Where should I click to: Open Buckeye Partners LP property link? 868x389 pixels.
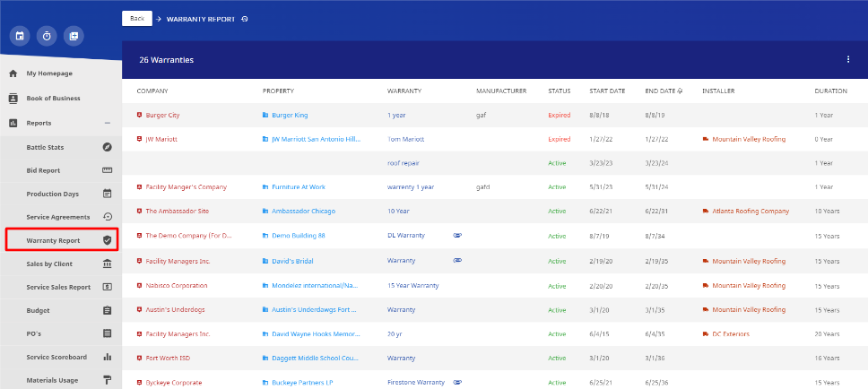pos(302,383)
